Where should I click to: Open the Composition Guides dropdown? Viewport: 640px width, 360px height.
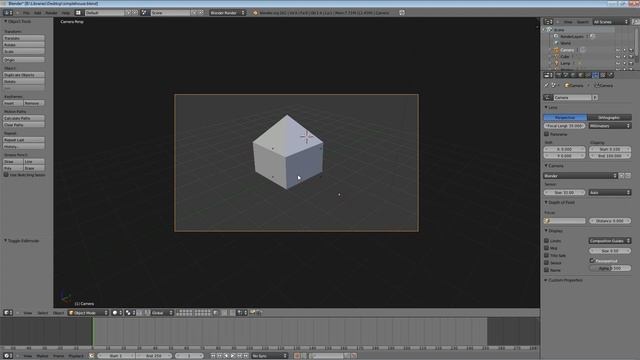610,240
